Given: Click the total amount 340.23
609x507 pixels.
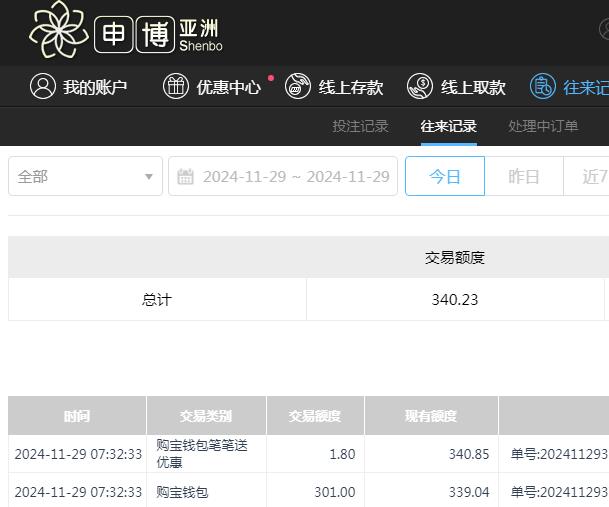Looking at the screenshot, I should point(455,300).
